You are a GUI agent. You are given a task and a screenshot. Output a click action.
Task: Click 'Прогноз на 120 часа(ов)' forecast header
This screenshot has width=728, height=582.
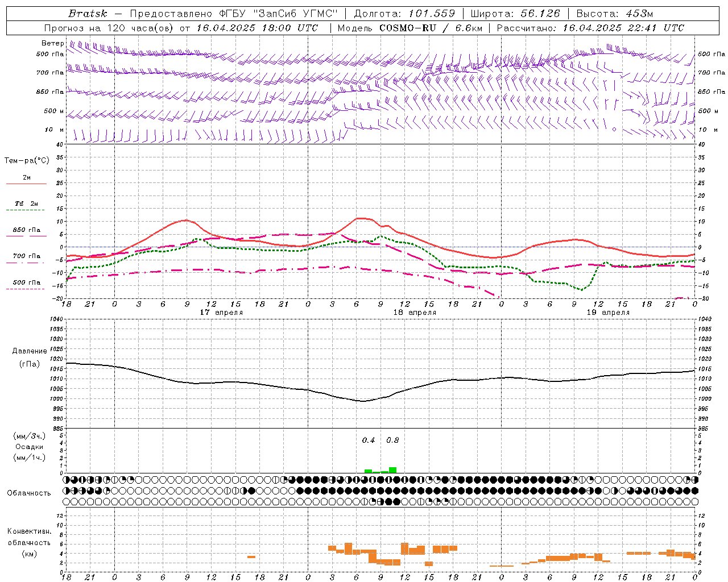[x=108, y=28]
